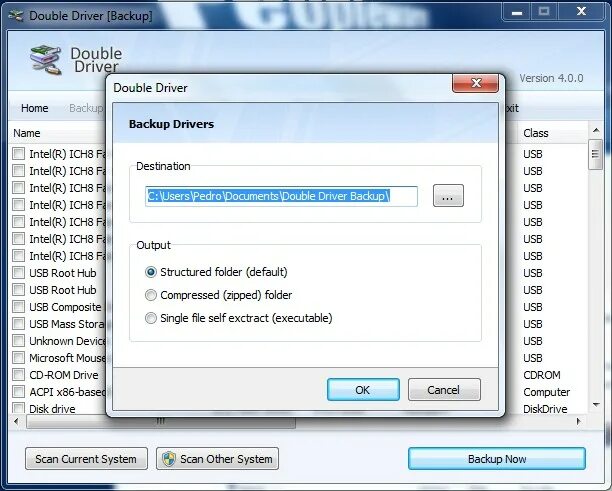Tick the CD-ROM Drive checkbox
The width and height of the screenshot is (612, 491).
click(18, 375)
